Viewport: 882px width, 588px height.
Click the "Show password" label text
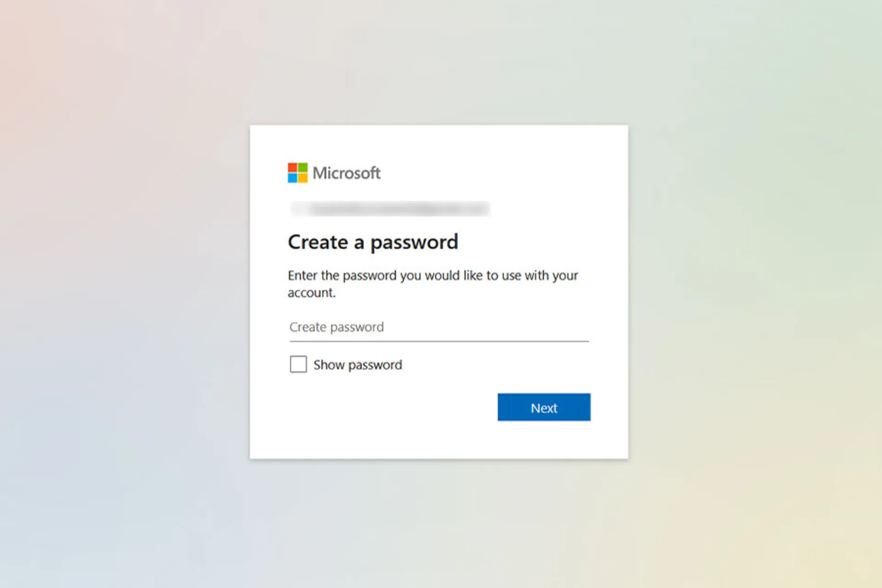(357, 365)
